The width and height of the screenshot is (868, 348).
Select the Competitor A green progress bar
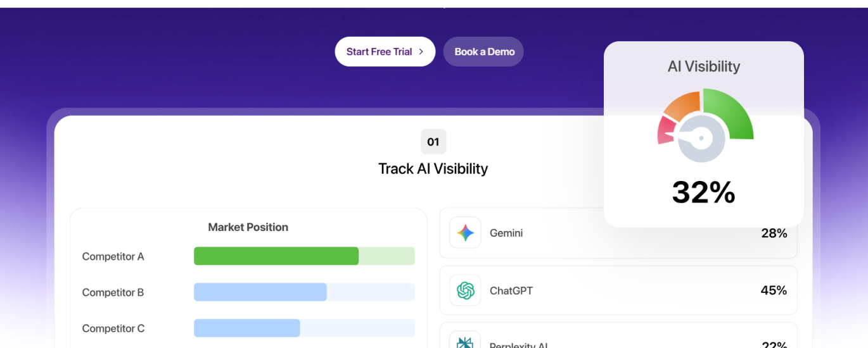coord(276,256)
